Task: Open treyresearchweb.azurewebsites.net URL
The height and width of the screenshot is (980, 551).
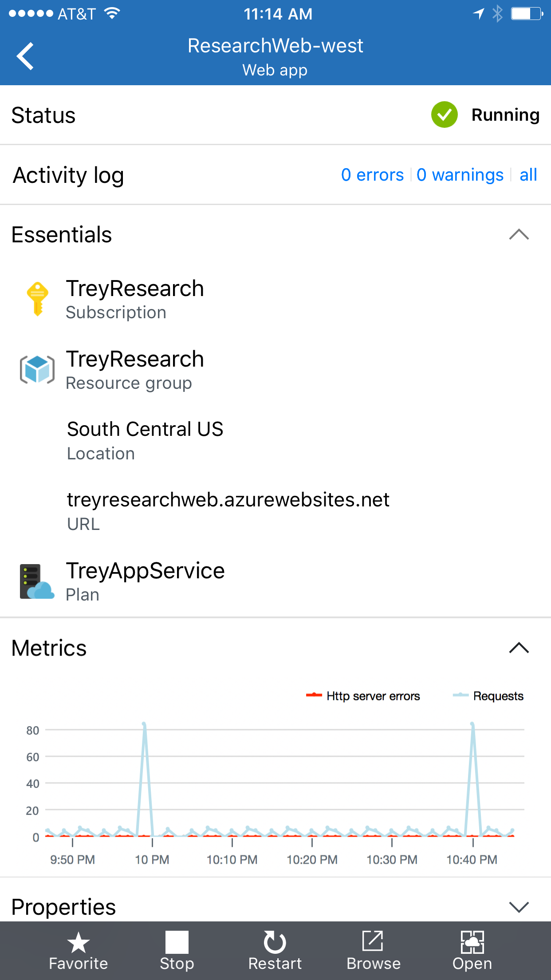Action: point(228,500)
